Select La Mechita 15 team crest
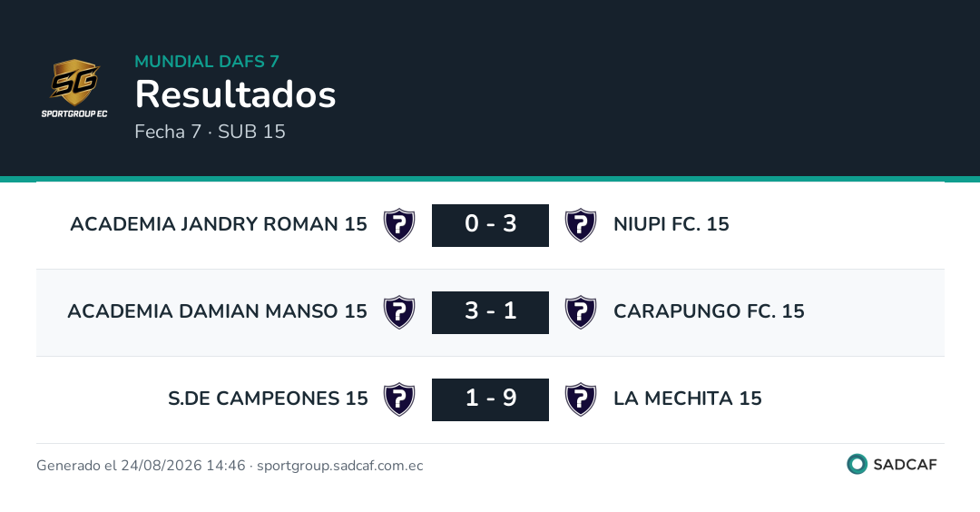The width and height of the screenshot is (980, 512). point(581,399)
